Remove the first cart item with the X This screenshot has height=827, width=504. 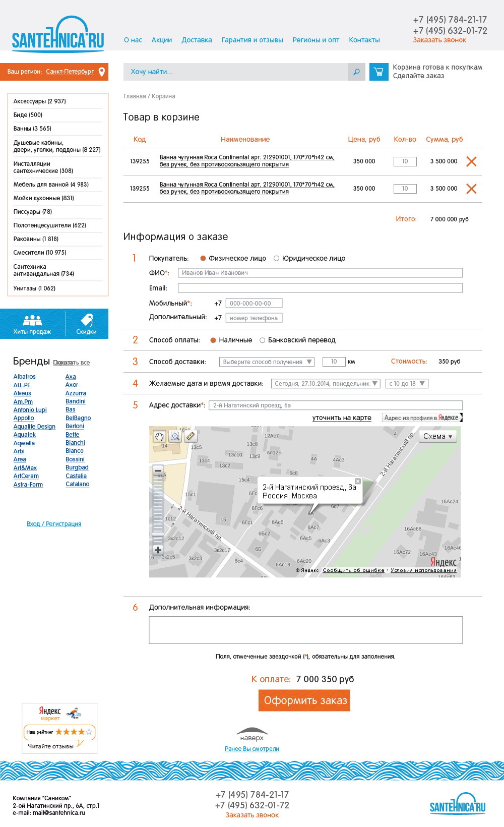coord(471,161)
